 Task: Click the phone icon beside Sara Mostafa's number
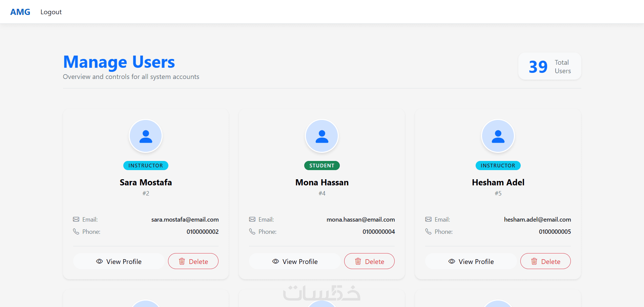[x=76, y=231]
